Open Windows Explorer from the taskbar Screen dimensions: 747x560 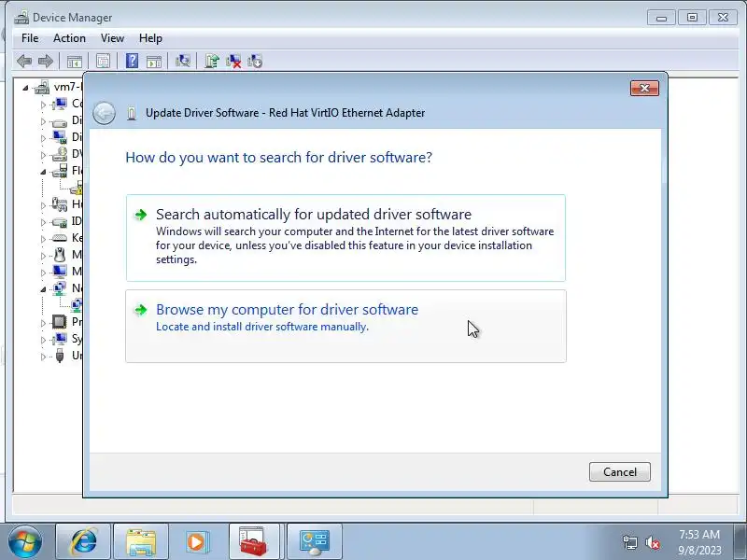(141, 542)
